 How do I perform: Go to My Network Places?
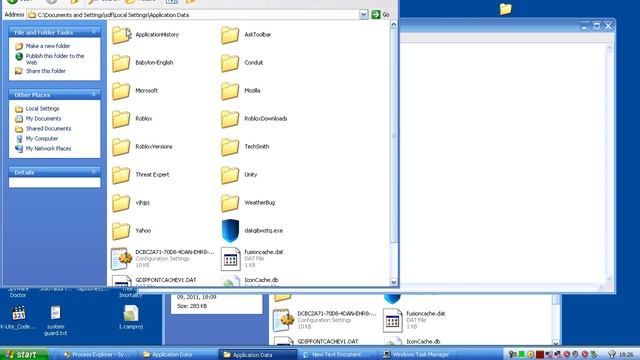(43, 149)
